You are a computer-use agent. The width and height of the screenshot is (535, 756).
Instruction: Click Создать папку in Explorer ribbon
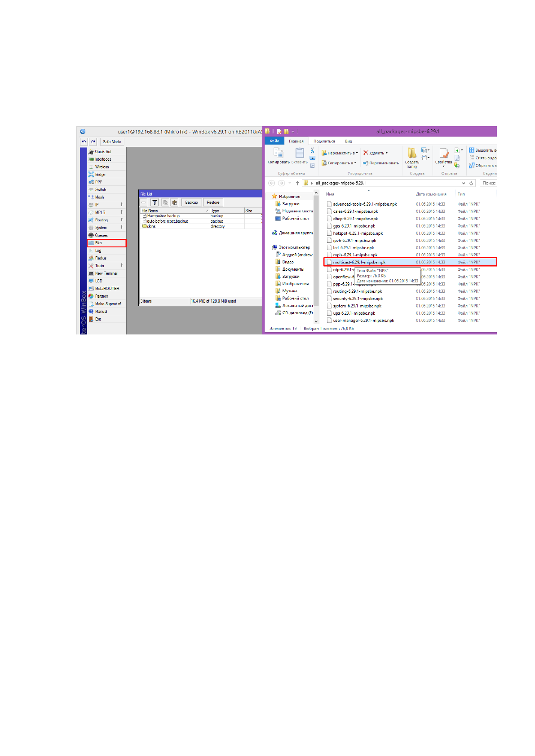click(x=412, y=158)
